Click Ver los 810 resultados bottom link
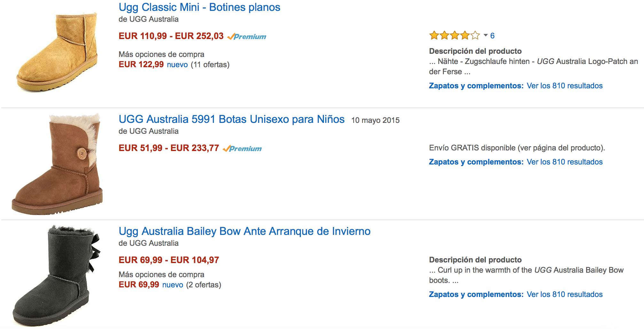The width and height of the screenshot is (644, 329). (564, 294)
